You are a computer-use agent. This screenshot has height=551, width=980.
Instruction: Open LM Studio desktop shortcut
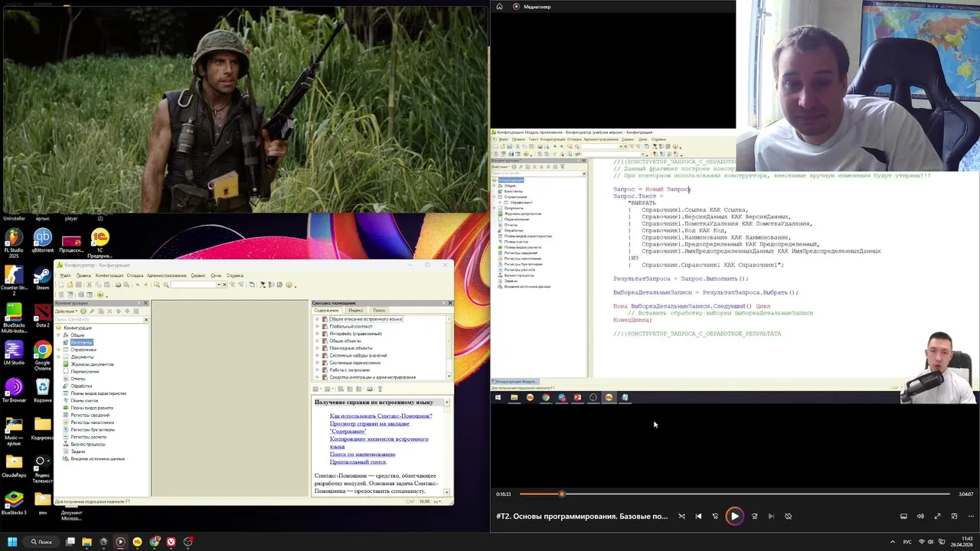click(x=14, y=353)
